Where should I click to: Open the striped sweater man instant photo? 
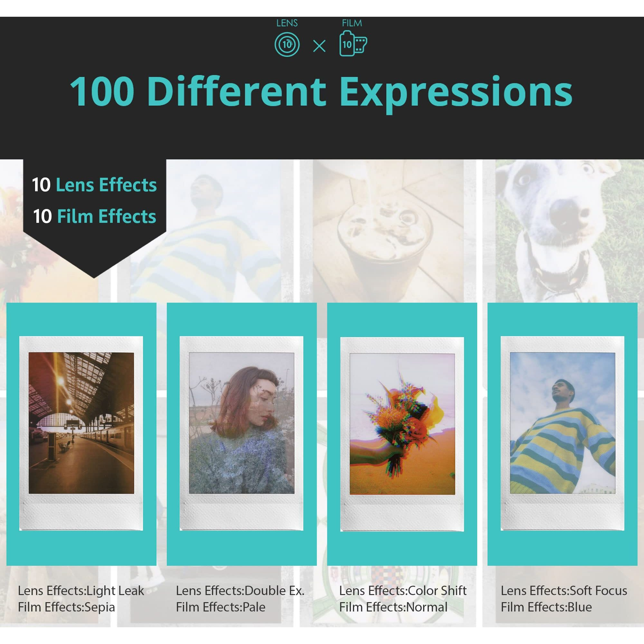coord(562,423)
